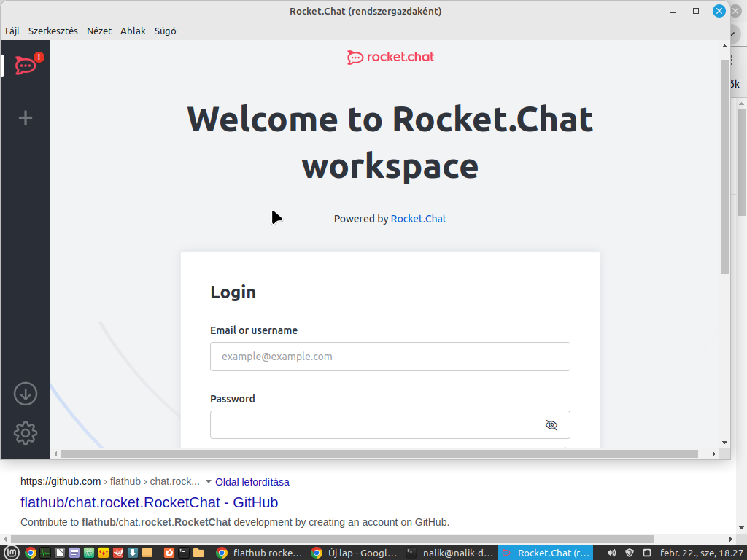Open the Linux Mint start menu
The width and height of the screenshot is (747, 560).
pos(12,553)
